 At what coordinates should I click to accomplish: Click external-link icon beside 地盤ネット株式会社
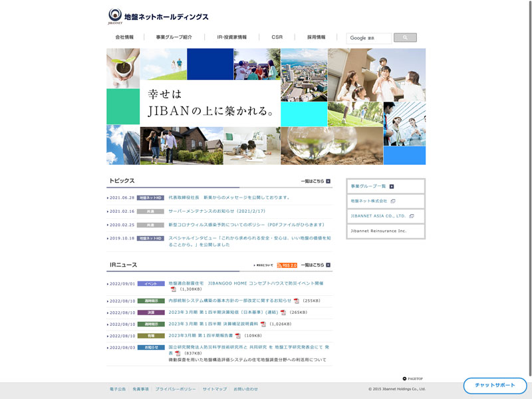point(393,201)
